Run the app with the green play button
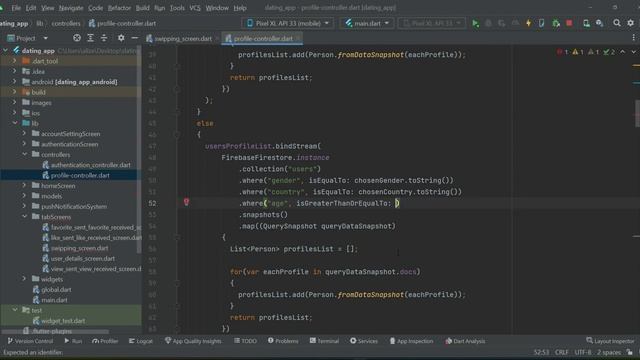 point(475,23)
